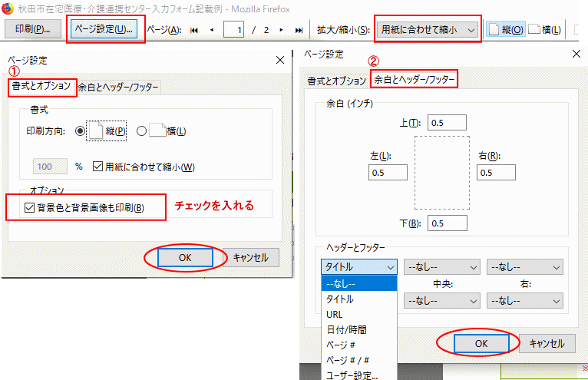Click the top margin 上 input field
This screenshot has height=380, width=588.
(x=448, y=123)
